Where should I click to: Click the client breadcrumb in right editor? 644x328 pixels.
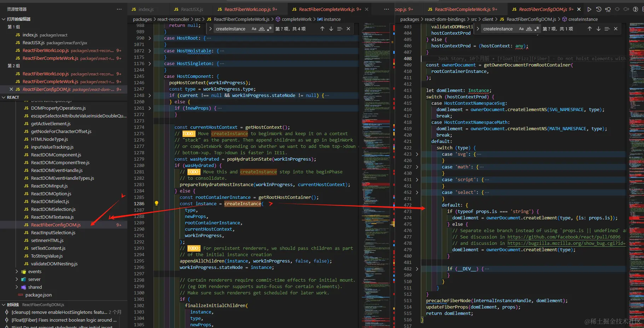point(488,19)
